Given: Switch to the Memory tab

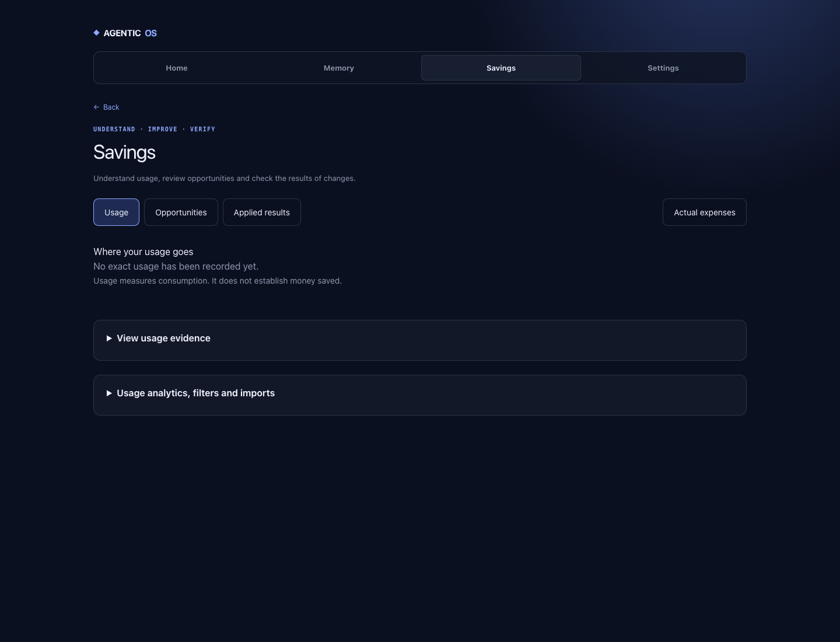Looking at the screenshot, I should pos(339,68).
